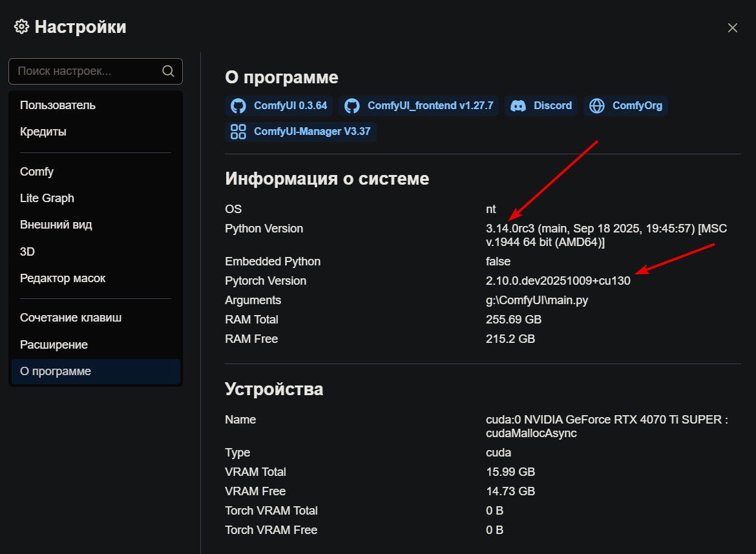
Task: Click the Устройства heading
Action: [x=274, y=389]
